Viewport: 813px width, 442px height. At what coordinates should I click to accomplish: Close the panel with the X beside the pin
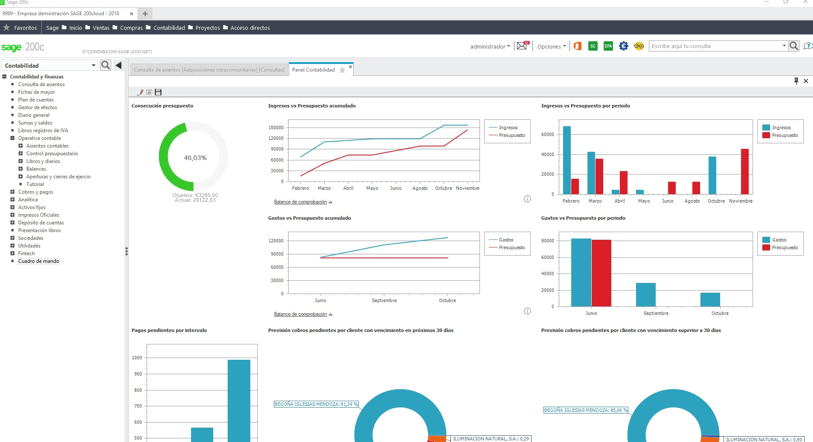pyautogui.click(x=806, y=81)
